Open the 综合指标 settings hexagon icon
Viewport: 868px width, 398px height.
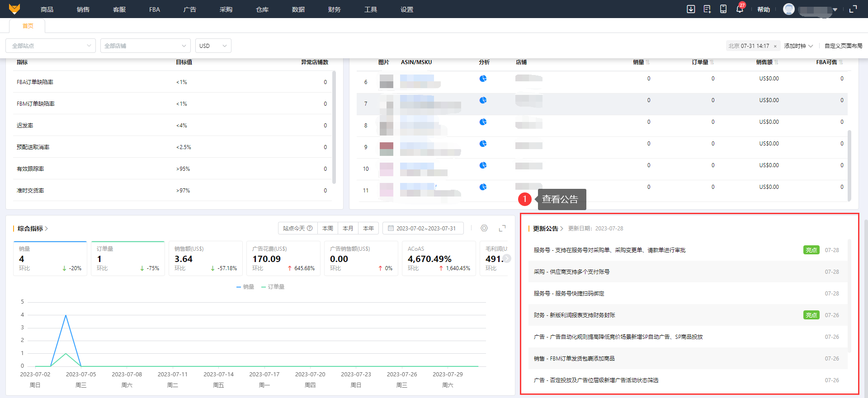[484, 228]
